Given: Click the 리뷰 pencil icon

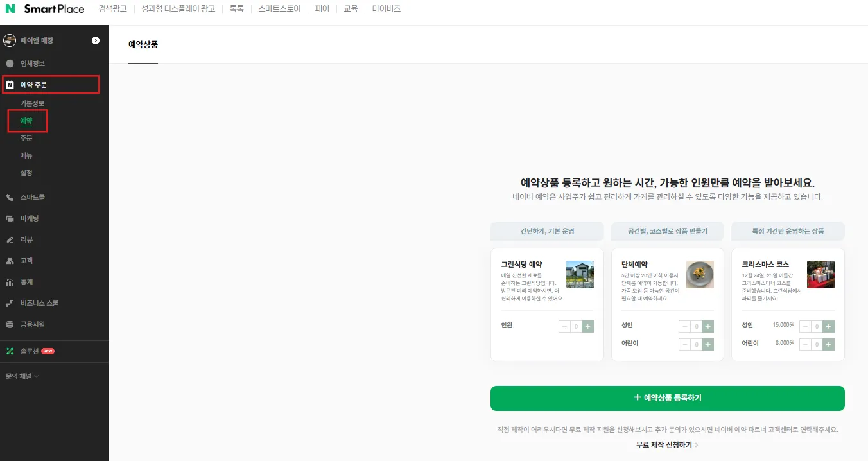Looking at the screenshot, I should point(10,239).
